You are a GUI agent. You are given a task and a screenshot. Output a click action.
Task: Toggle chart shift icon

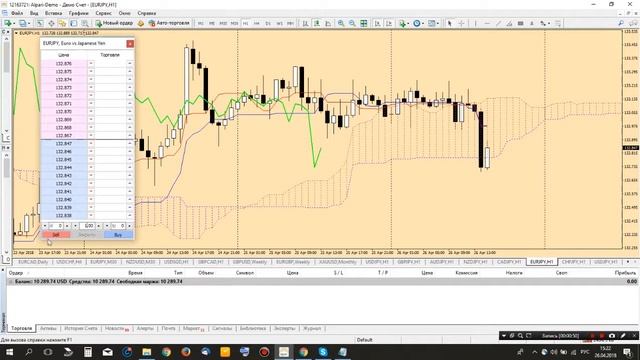coord(389,23)
